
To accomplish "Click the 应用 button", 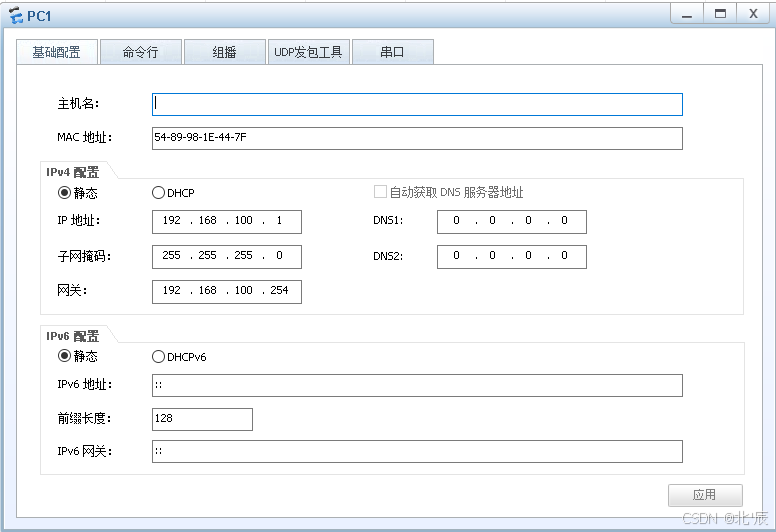I will click(705, 495).
